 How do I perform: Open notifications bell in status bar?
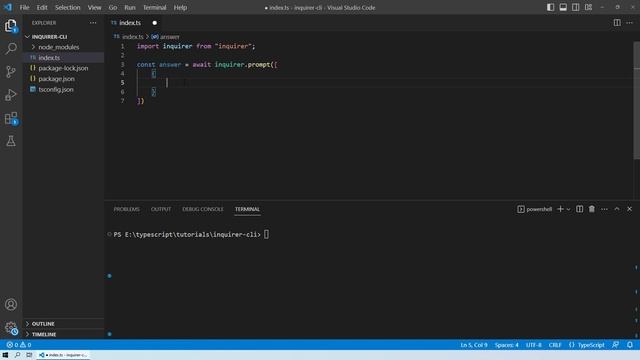click(630, 345)
